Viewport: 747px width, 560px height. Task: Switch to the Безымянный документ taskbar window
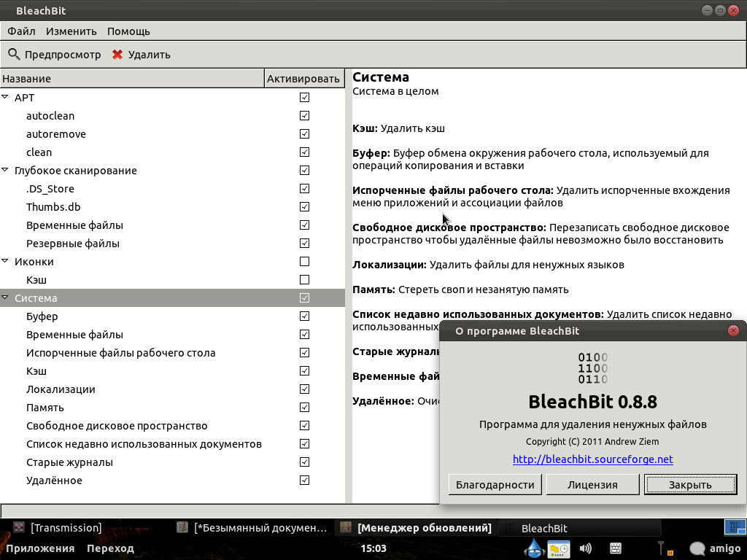coord(252,528)
